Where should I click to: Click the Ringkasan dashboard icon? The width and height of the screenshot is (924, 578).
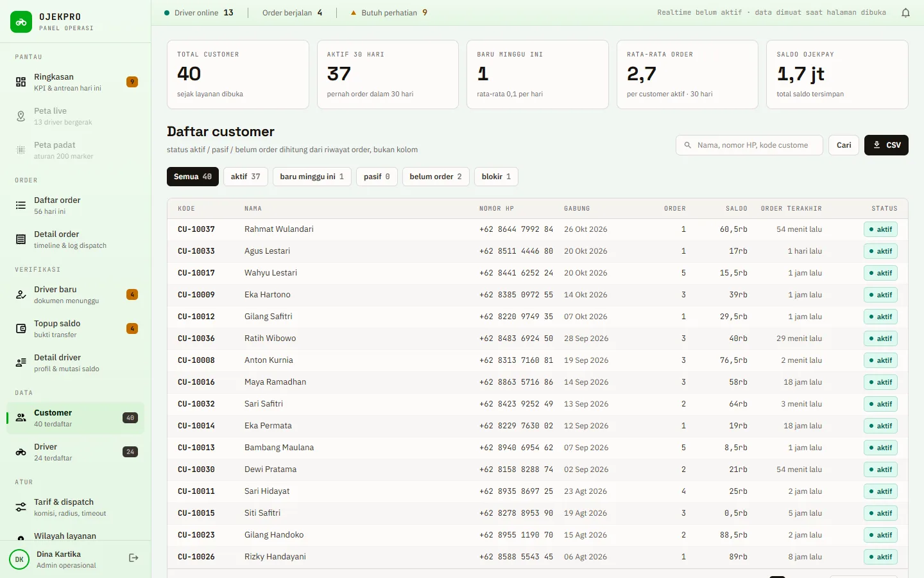coord(21,82)
